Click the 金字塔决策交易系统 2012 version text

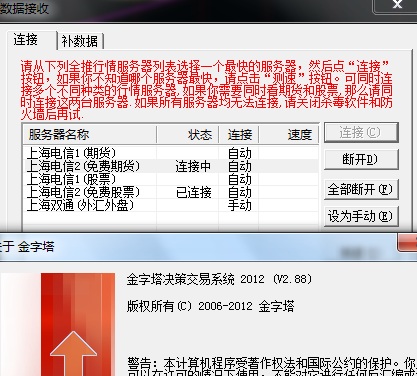[219, 279]
